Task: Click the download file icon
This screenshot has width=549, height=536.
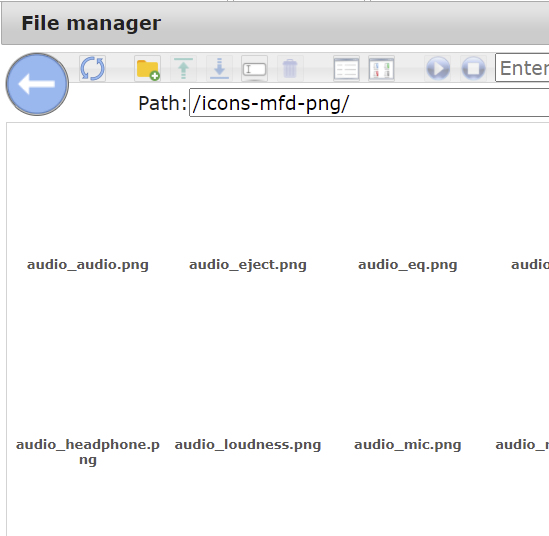Action: click(219, 68)
